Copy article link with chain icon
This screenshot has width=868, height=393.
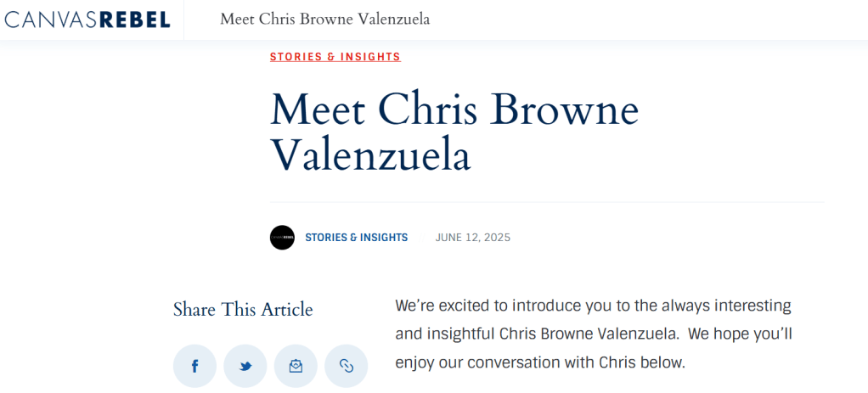pyautogui.click(x=347, y=366)
